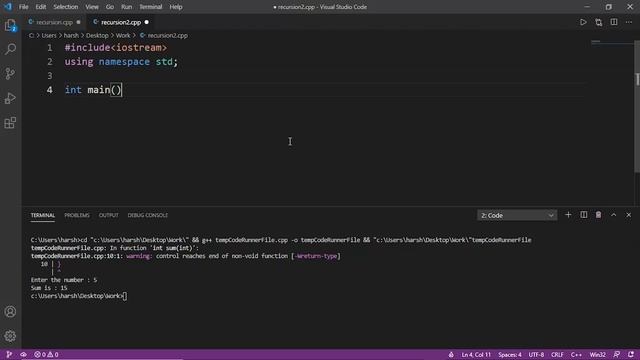Click 'using namespace std;' on line 2

click(x=121, y=62)
